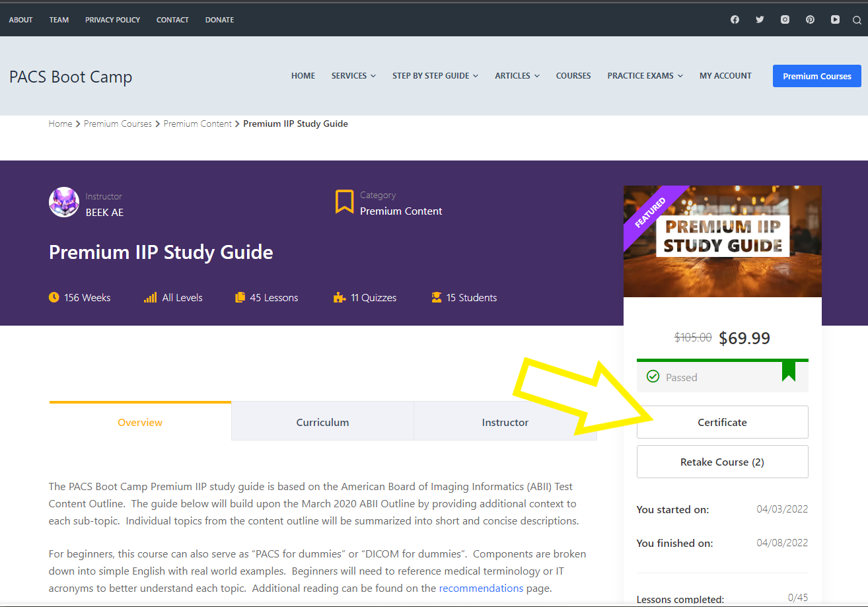The height and width of the screenshot is (607, 868).
Task: Click the lessons completed value 0/45
Action: tap(798, 598)
